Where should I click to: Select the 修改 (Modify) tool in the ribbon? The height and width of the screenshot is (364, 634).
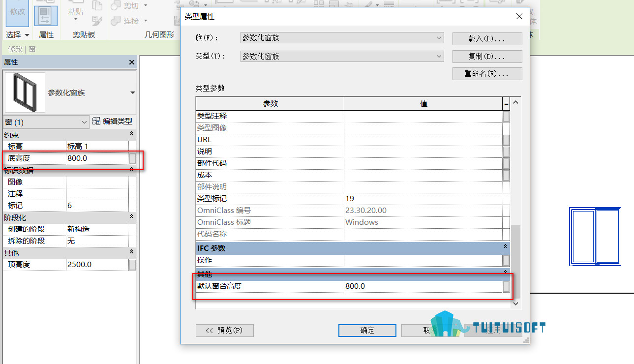18,13
